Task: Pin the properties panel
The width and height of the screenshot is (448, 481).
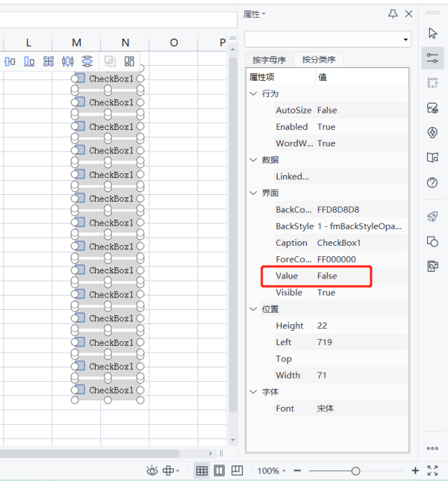Action: click(x=393, y=14)
